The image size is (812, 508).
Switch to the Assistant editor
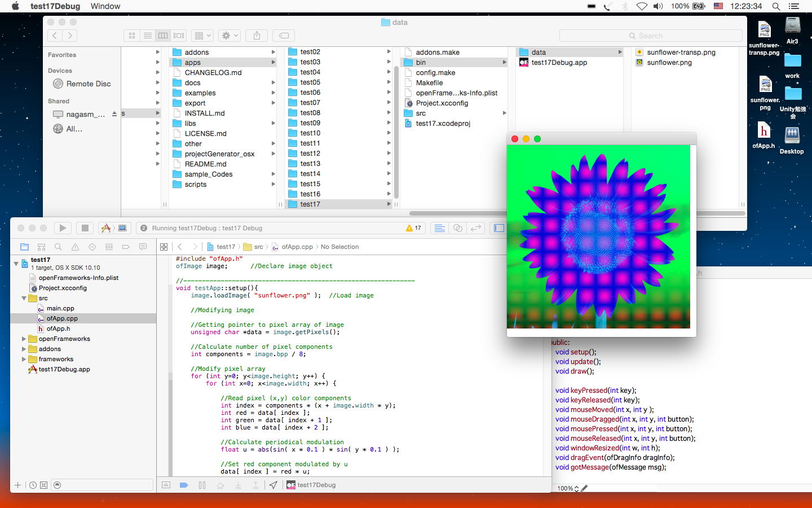(x=458, y=228)
